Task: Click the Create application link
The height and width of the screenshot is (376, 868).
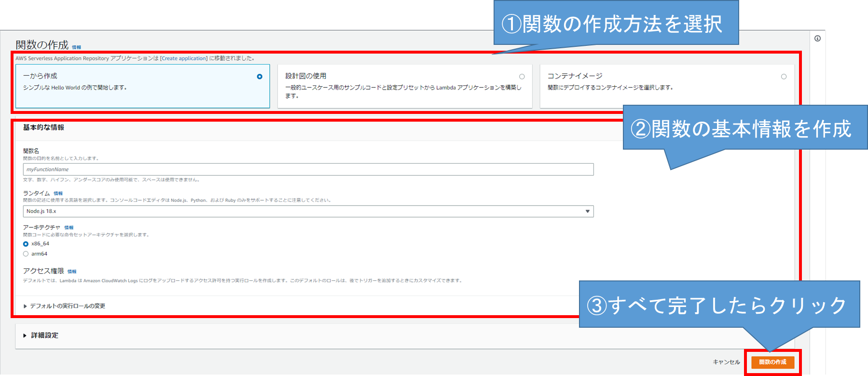Action: point(184,58)
